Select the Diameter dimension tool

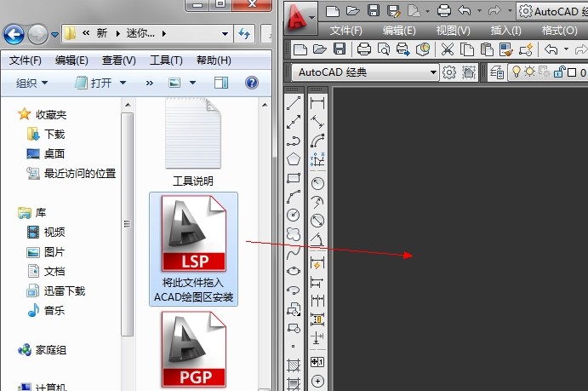tap(317, 220)
